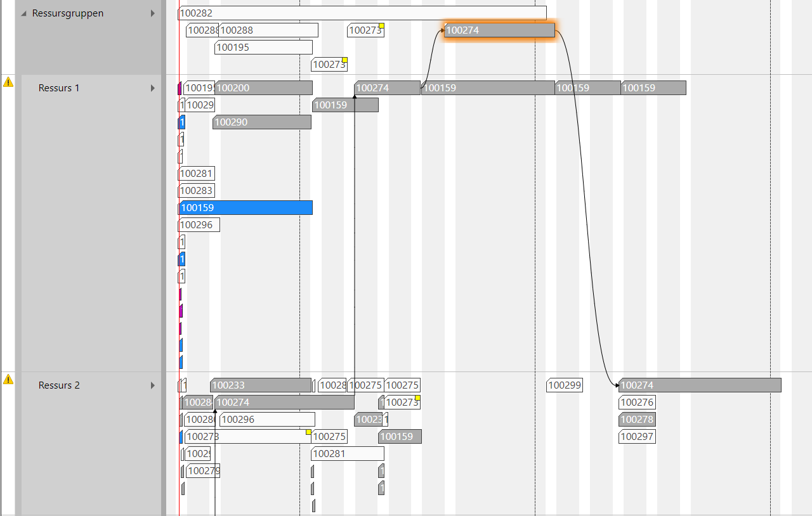Click the right arrow on the Ressurs 1 row
812x516 pixels.
[x=152, y=88]
